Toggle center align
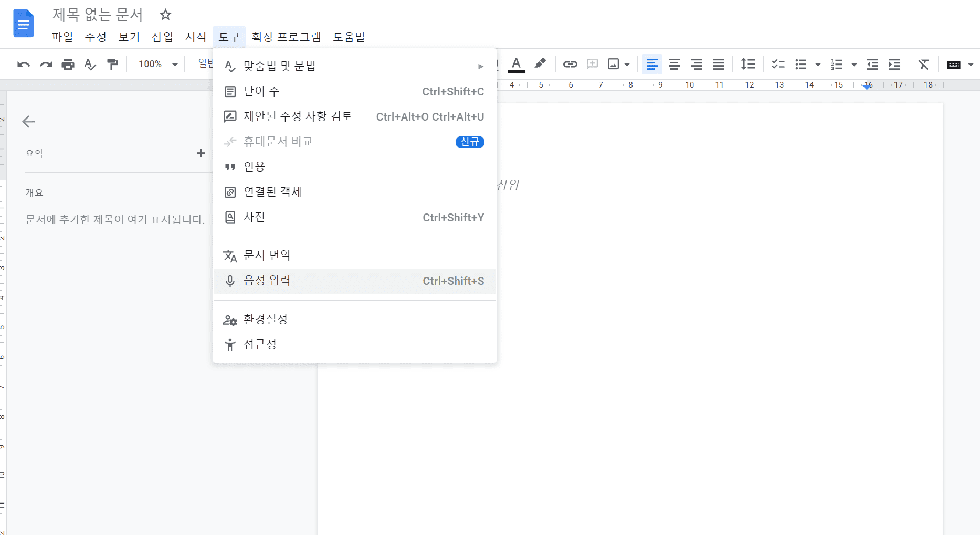Viewport: 980px width, 535px height. 675,64
